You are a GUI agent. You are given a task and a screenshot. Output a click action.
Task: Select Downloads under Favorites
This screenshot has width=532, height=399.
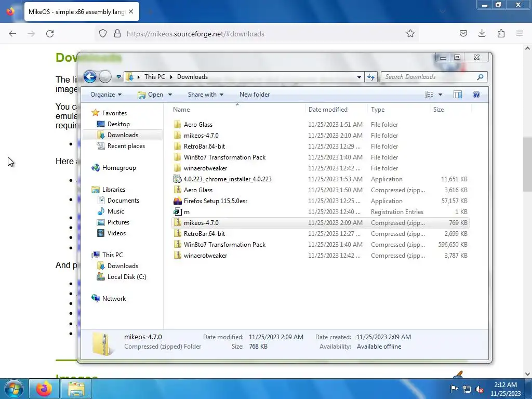123,135
